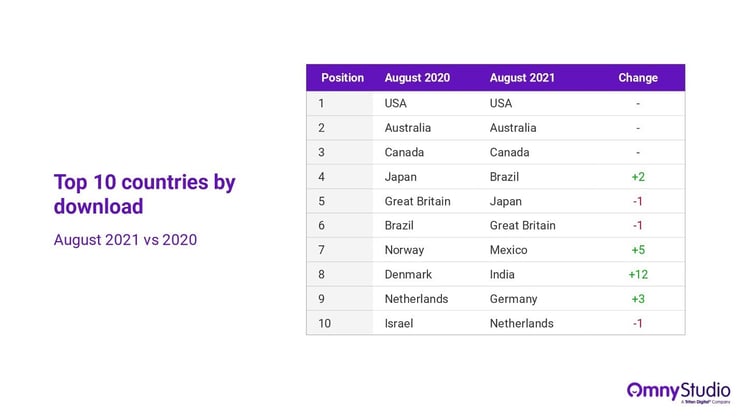Click USA in the August 2020 column
747x420 pixels.
tap(395, 103)
